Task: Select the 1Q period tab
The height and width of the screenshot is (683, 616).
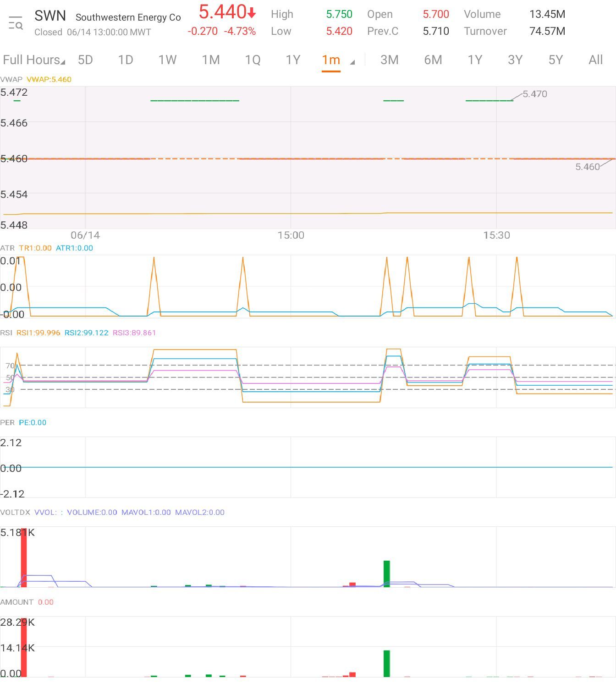Action: tap(253, 60)
